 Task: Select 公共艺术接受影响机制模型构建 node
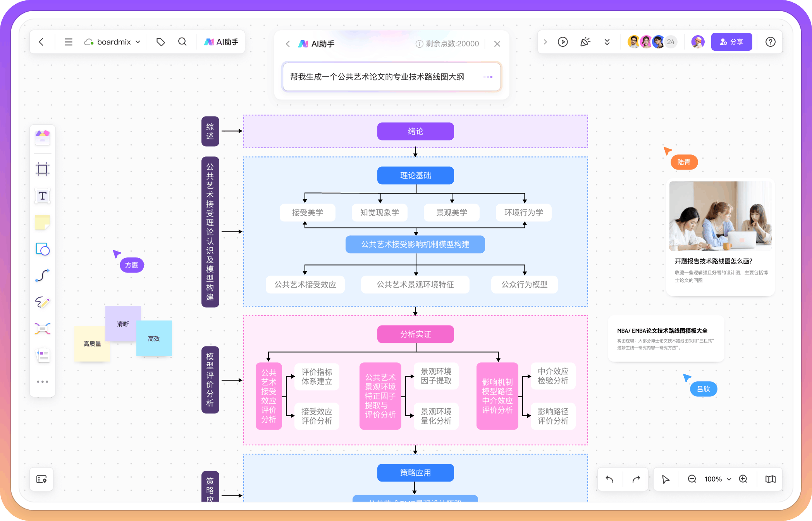point(415,244)
